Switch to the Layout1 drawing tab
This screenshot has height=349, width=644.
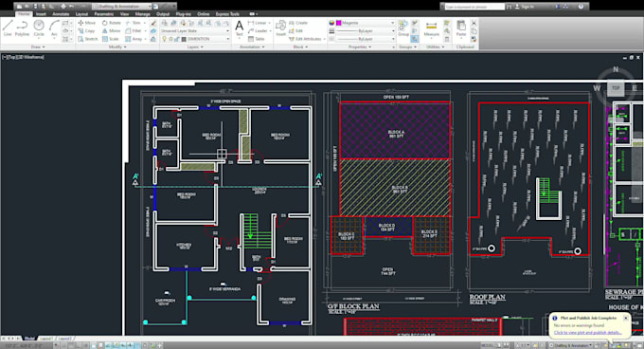point(46,339)
